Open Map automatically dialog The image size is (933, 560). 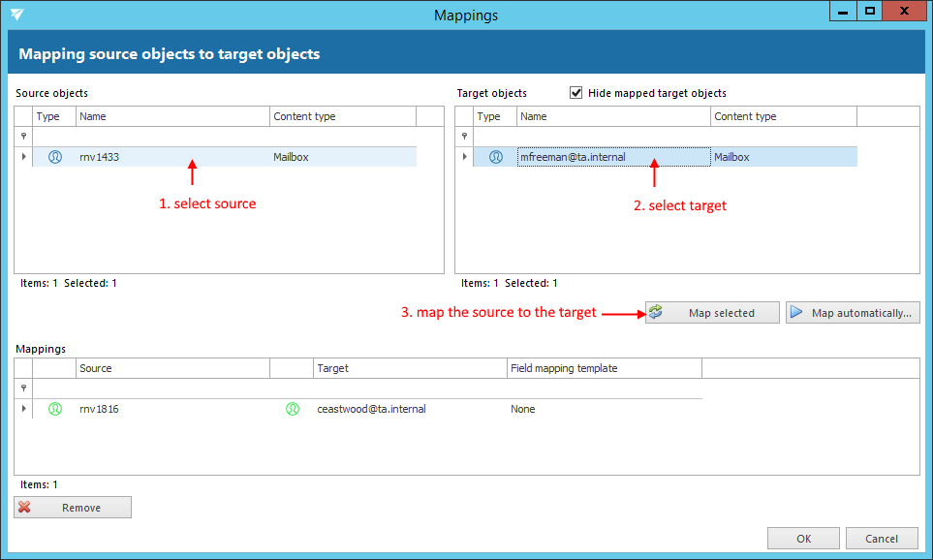[852, 313]
